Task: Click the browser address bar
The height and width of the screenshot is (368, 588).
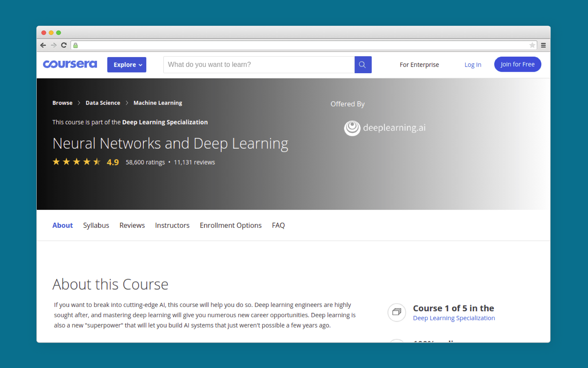Action: (x=304, y=45)
